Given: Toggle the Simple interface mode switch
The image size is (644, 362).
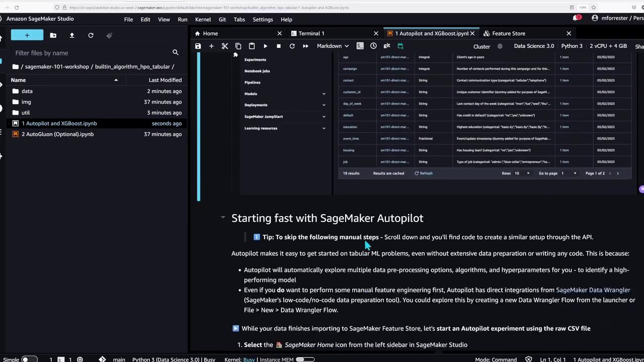Looking at the screenshot, I should coord(29,359).
